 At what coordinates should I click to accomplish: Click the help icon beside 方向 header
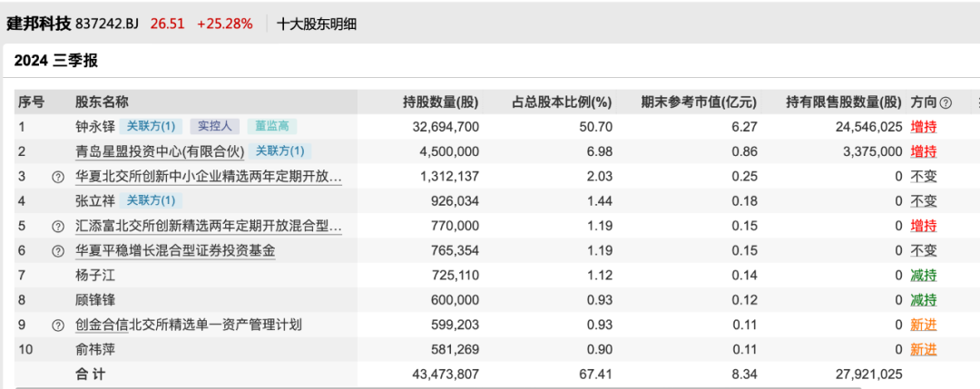tap(946, 103)
